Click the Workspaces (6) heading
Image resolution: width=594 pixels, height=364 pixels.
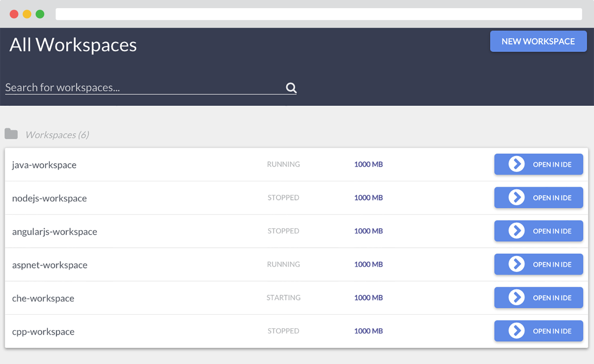point(57,135)
